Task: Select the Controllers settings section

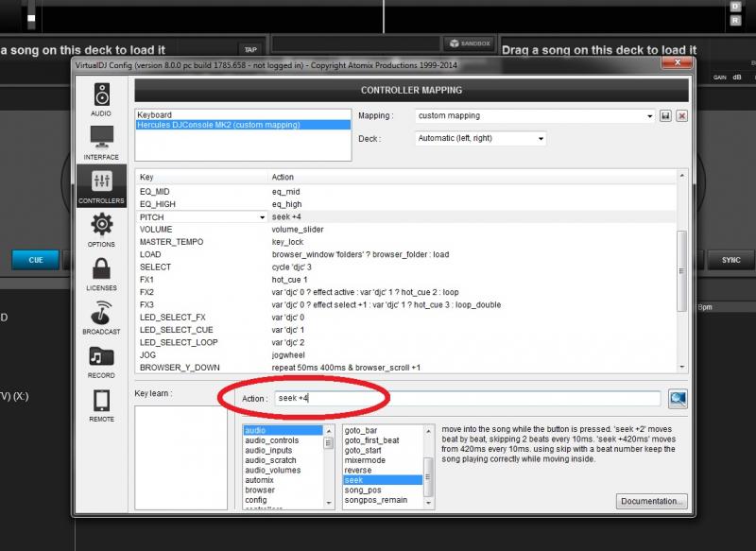Action: [x=101, y=185]
